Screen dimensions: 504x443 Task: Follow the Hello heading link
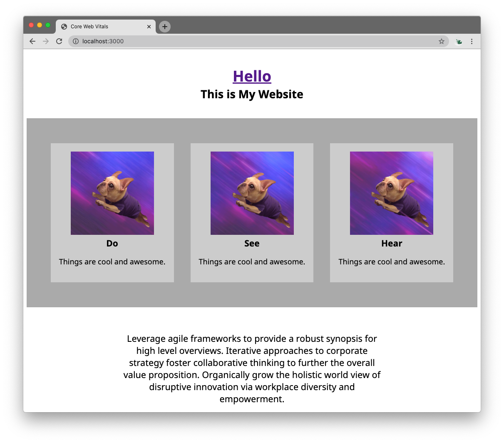coord(252,76)
